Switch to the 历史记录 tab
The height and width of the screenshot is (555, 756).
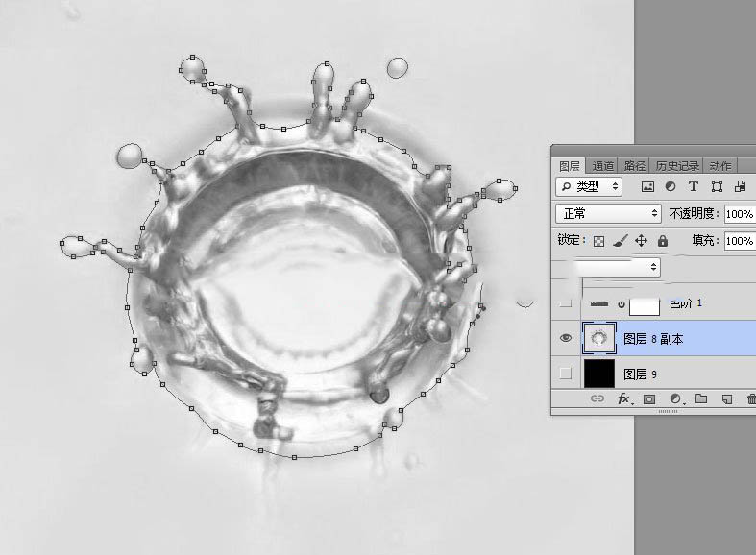pyautogui.click(x=677, y=166)
